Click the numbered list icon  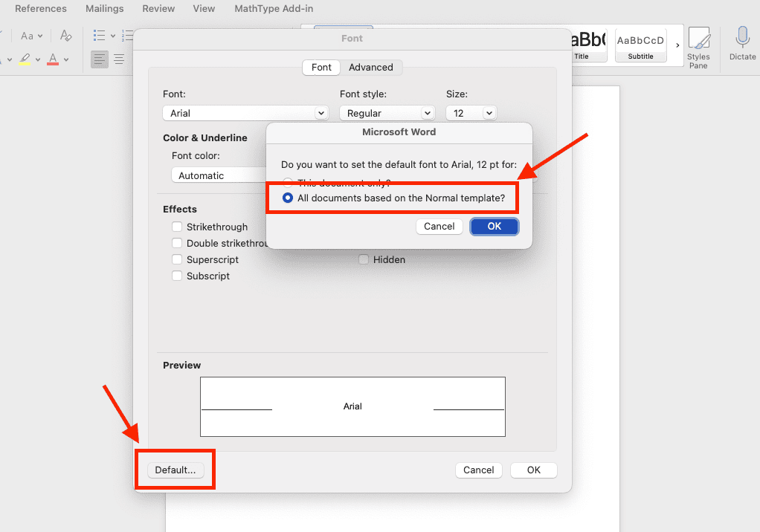(x=127, y=36)
